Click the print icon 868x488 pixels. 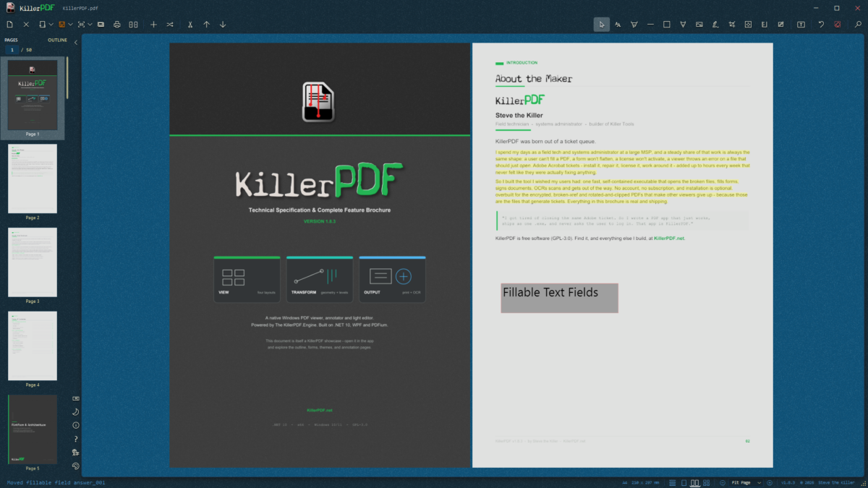pos(117,25)
